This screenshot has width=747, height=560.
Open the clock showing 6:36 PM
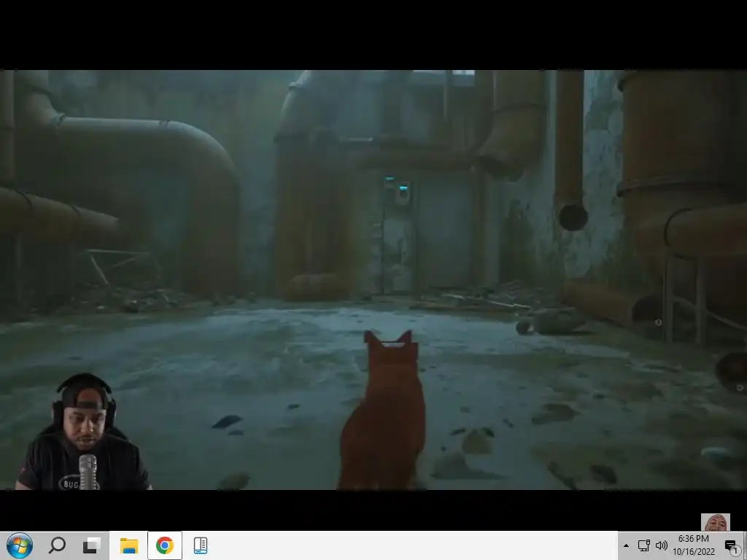pos(694,545)
